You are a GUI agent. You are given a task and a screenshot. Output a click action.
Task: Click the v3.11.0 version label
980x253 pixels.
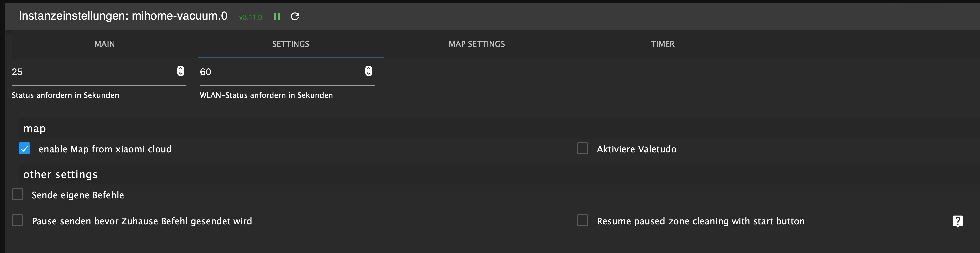pyautogui.click(x=250, y=17)
